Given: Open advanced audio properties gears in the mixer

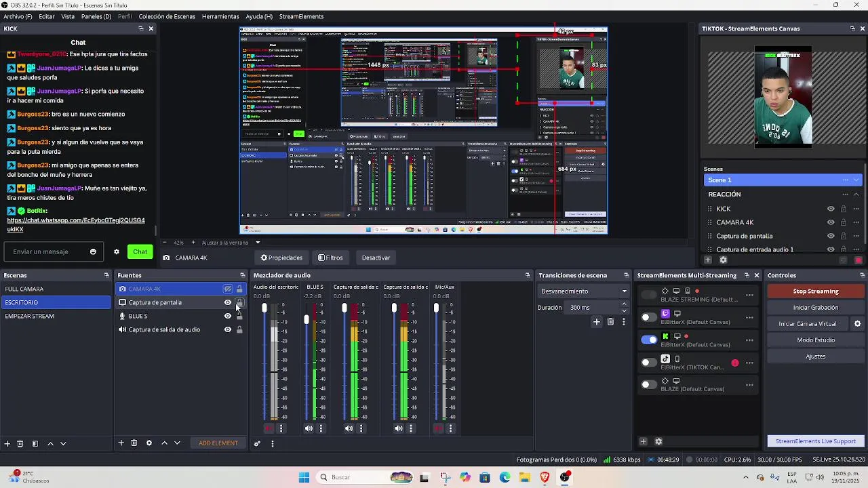Looking at the screenshot, I should (257, 444).
